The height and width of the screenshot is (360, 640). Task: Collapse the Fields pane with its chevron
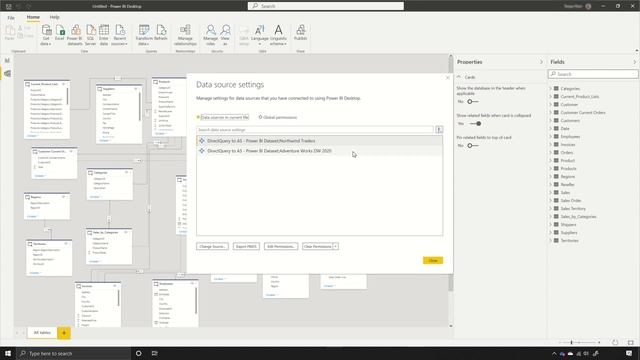click(635, 62)
